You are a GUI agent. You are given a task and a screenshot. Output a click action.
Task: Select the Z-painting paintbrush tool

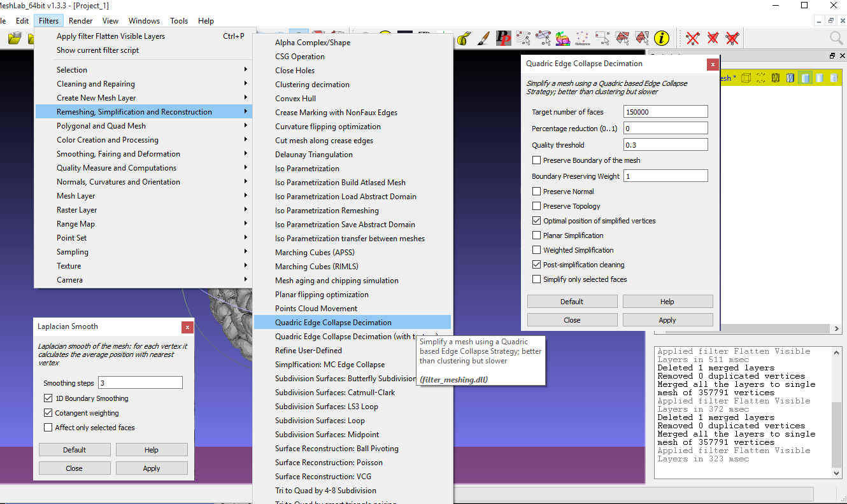483,38
